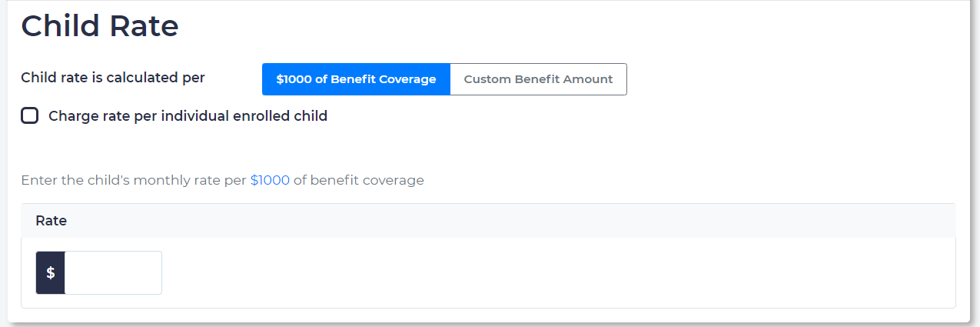The image size is (980, 327).
Task: Click the 'Child rate is calculated per' label
Action: click(113, 78)
